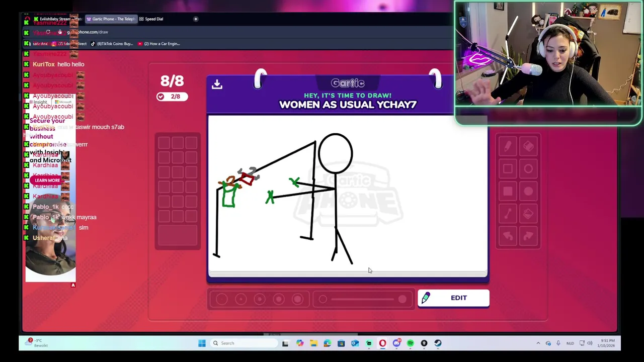Open Steam from the taskbar
Viewport: 644px width, 362px height.
pyautogui.click(x=438, y=343)
